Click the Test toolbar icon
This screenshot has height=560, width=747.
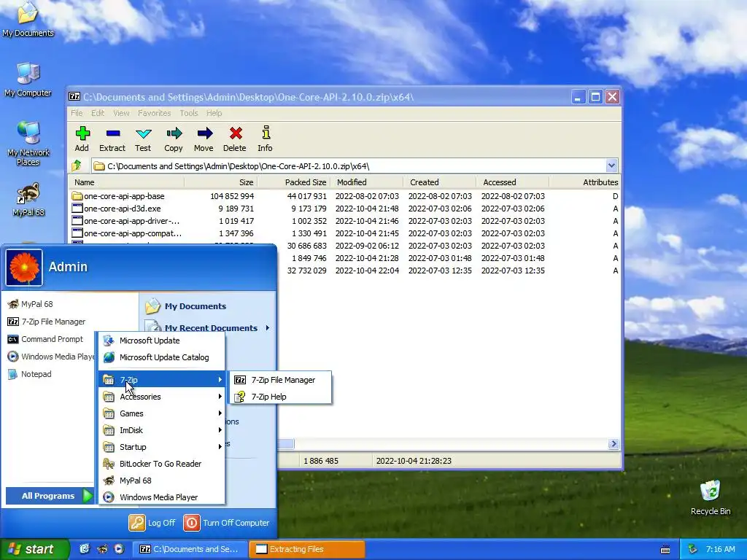point(143,139)
